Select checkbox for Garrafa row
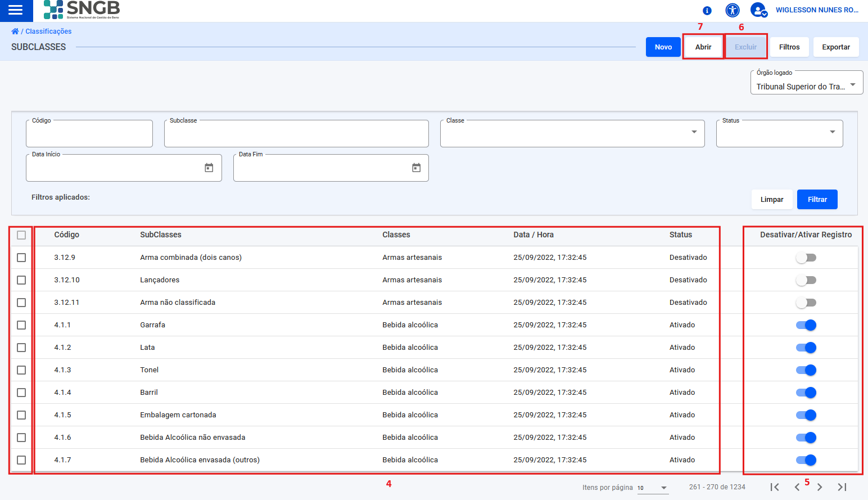The image size is (868, 500). click(x=21, y=325)
